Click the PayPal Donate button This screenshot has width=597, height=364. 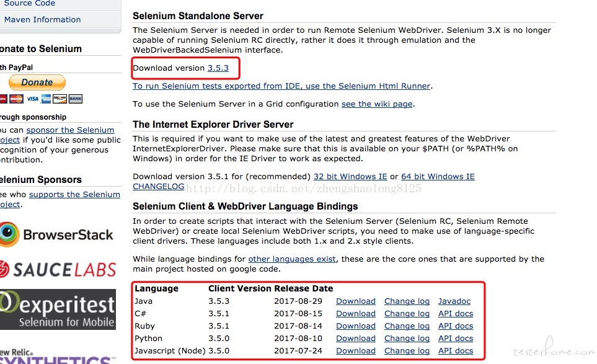37,82
